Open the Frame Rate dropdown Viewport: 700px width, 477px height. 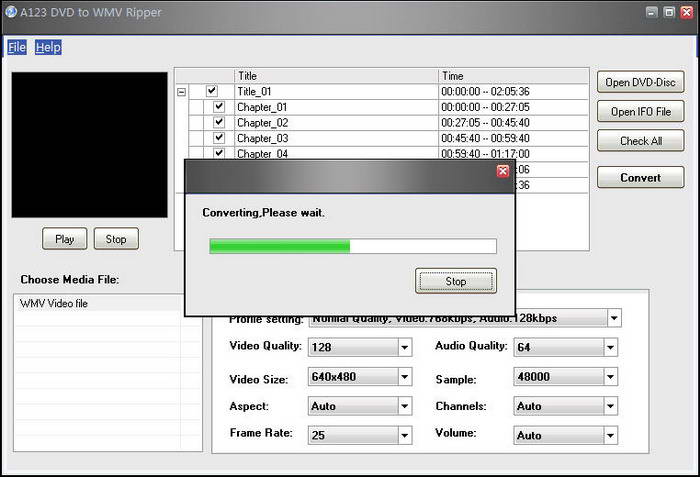point(404,435)
